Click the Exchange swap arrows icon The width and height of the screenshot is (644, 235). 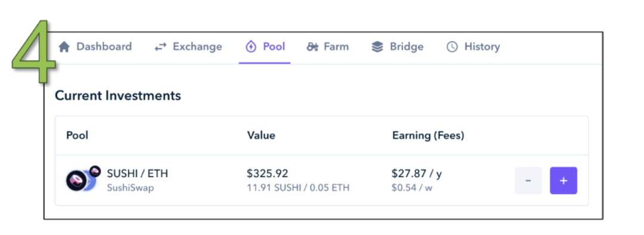pyautogui.click(x=160, y=47)
